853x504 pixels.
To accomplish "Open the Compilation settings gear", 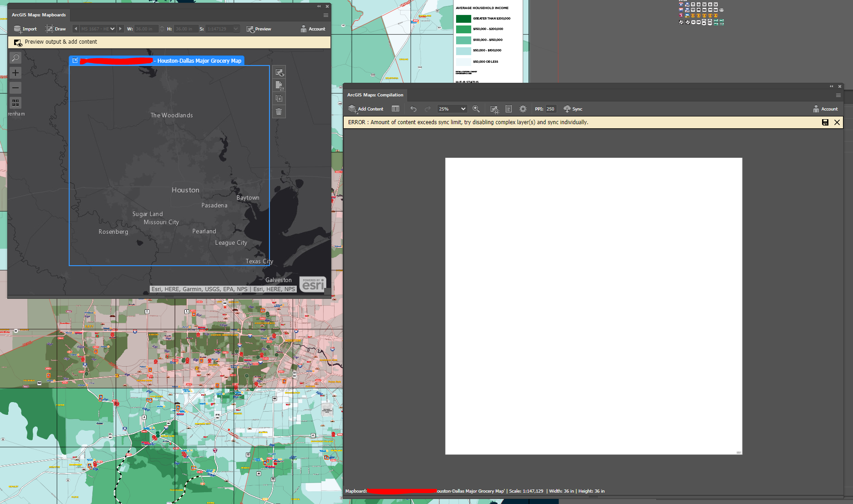I will click(x=523, y=109).
